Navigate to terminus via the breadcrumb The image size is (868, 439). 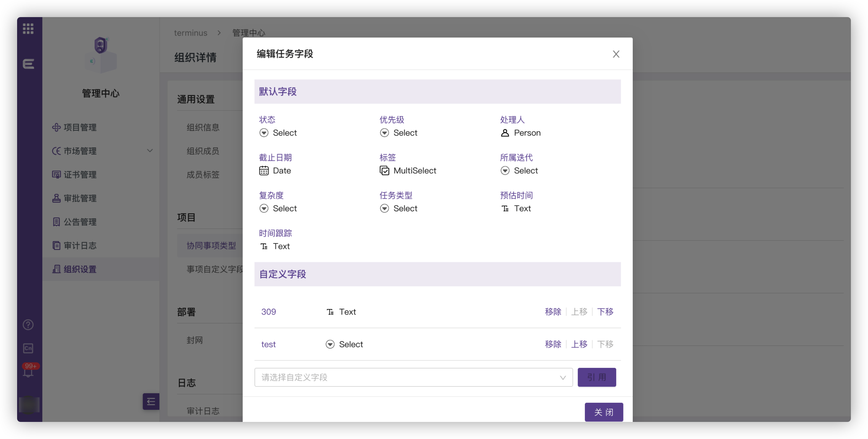click(191, 32)
